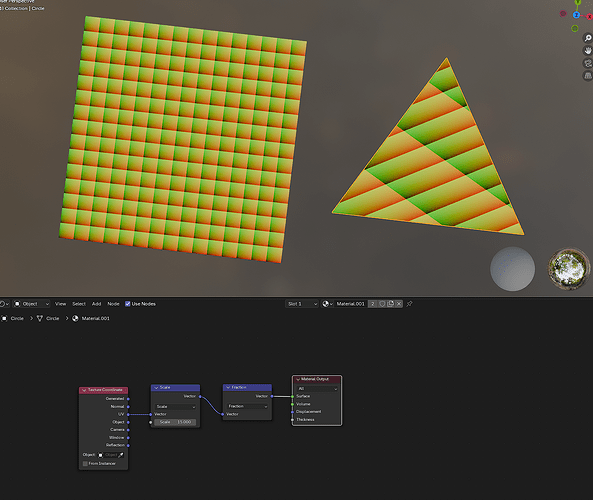The height and width of the screenshot is (500, 593).
Task: Click the Generated output socket
Action: [x=128, y=399]
